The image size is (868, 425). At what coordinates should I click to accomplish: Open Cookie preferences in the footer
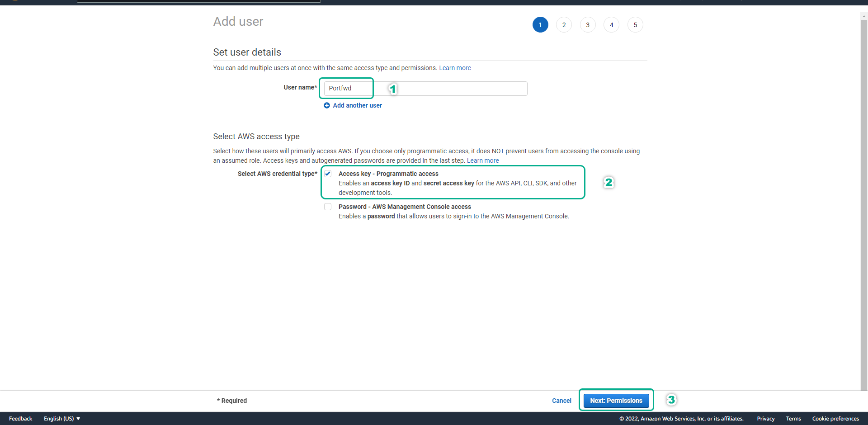[x=835, y=419]
